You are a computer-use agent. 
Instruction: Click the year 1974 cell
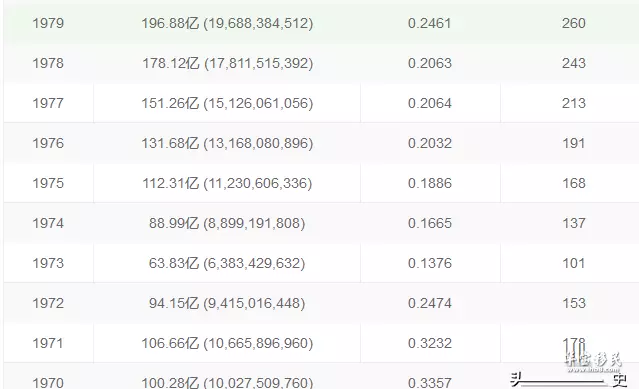pyautogui.click(x=48, y=223)
